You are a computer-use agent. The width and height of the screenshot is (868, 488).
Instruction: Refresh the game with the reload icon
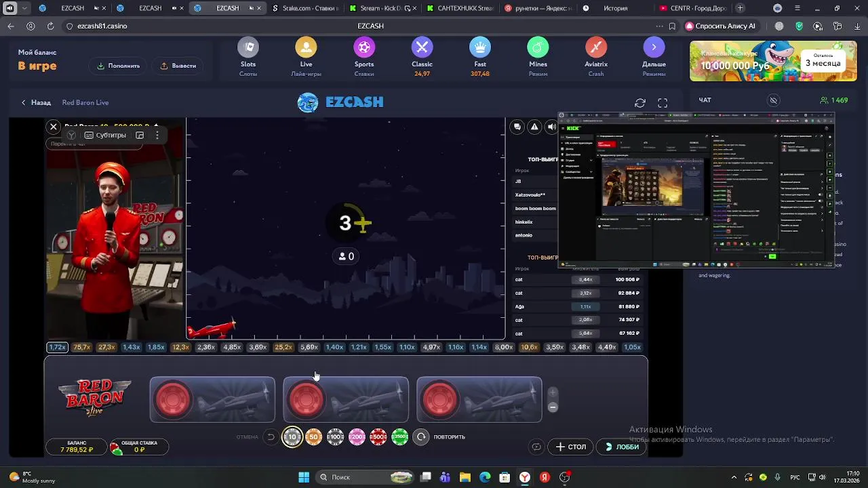pyautogui.click(x=640, y=103)
